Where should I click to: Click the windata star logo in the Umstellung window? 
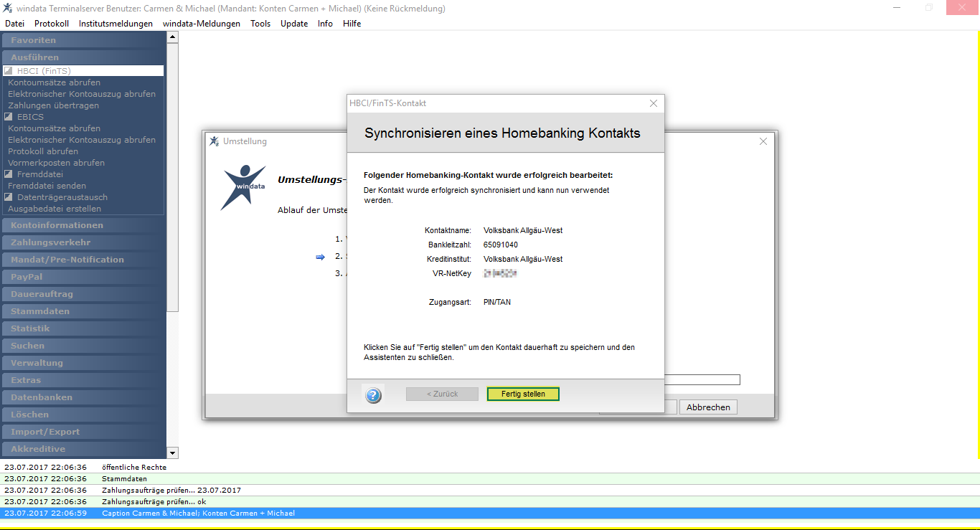pyautogui.click(x=242, y=187)
